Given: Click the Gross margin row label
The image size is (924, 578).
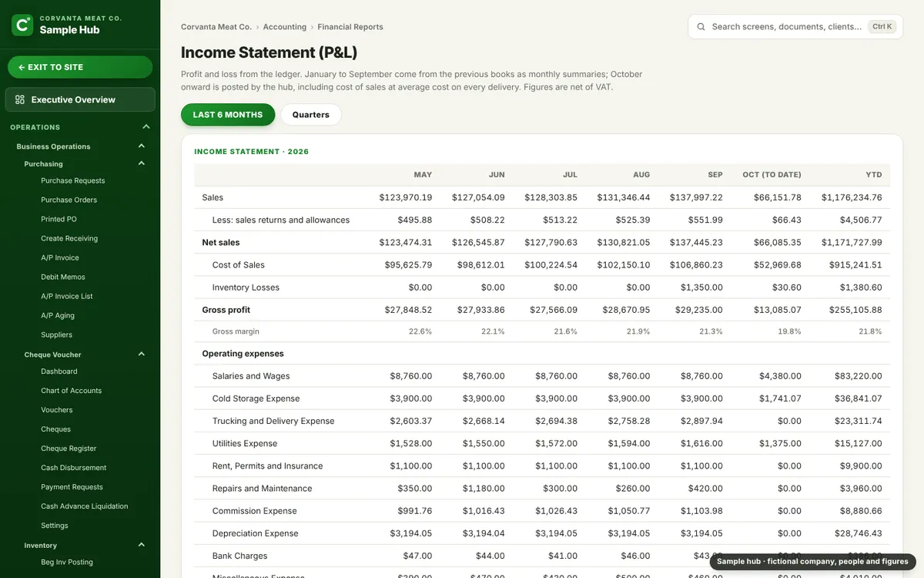Looking at the screenshot, I should coord(236,331).
